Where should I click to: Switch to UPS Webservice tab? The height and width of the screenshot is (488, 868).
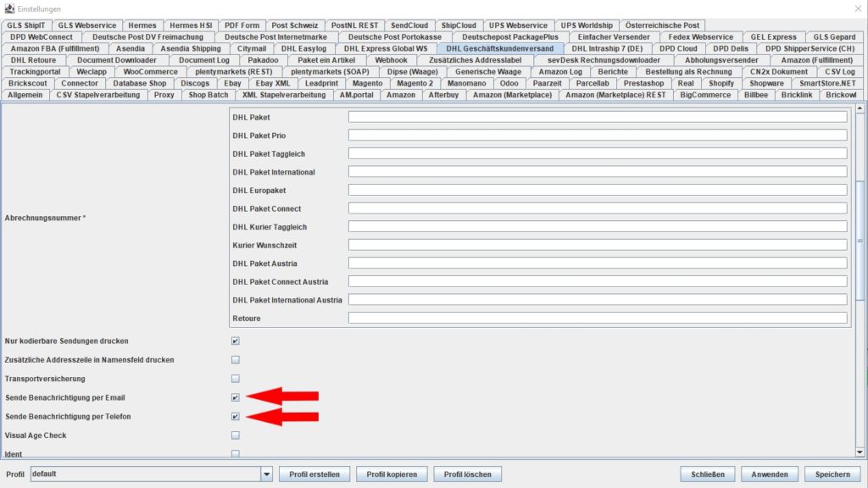point(518,25)
